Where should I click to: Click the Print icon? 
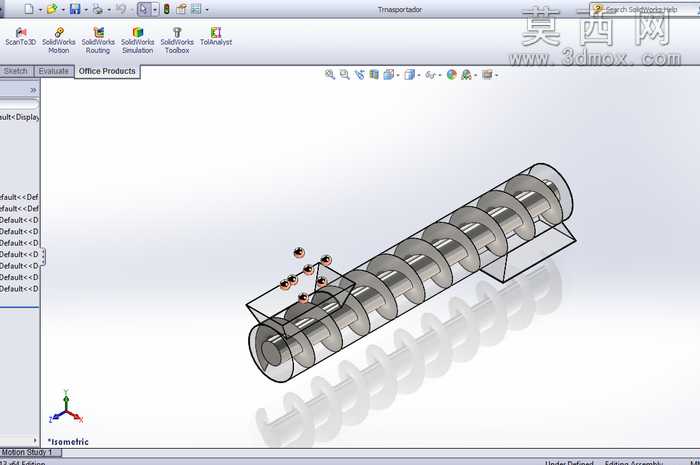[98, 9]
